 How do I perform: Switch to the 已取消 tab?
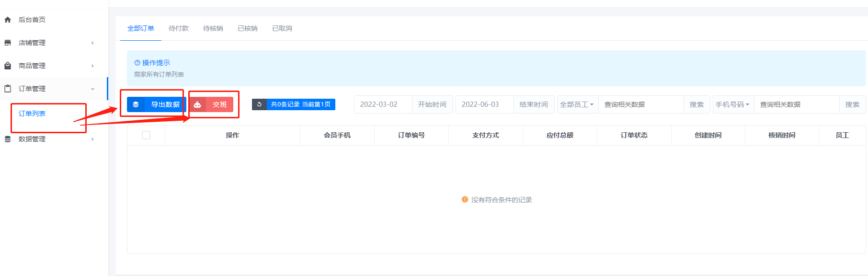(282, 28)
